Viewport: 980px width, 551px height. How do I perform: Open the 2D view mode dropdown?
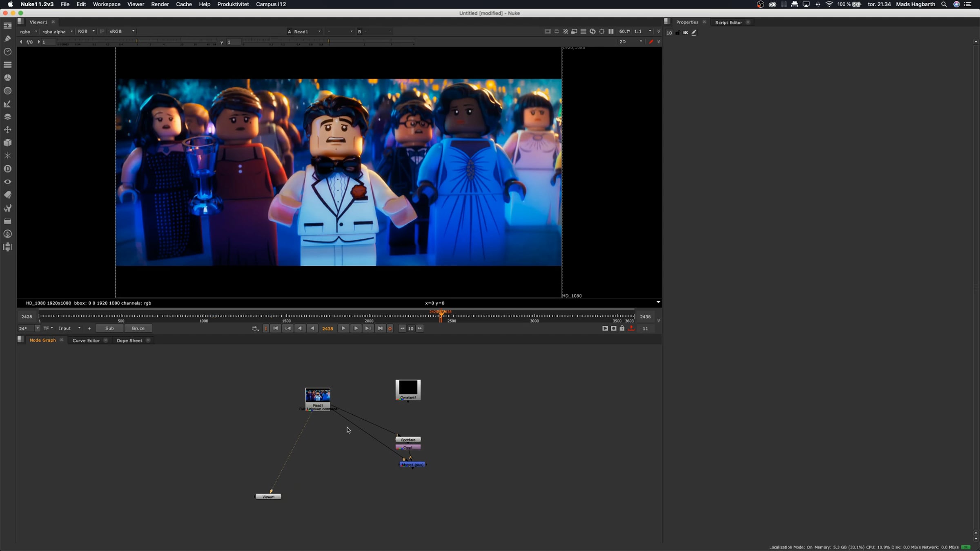631,42
